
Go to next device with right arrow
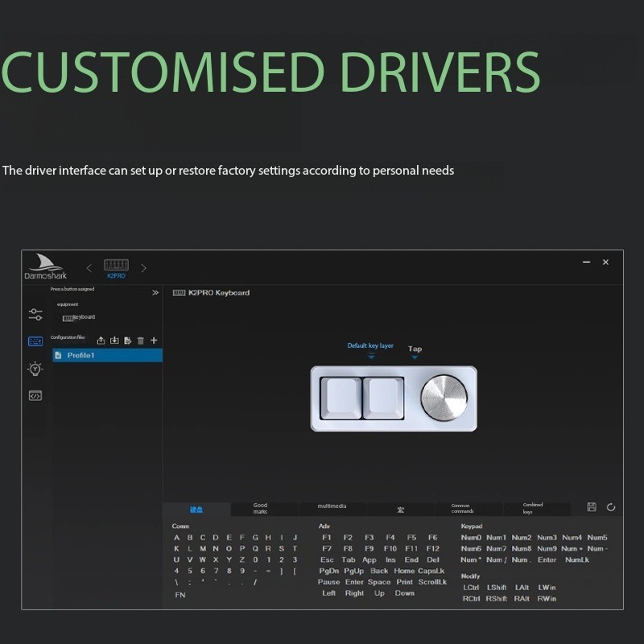pos(143,268)
